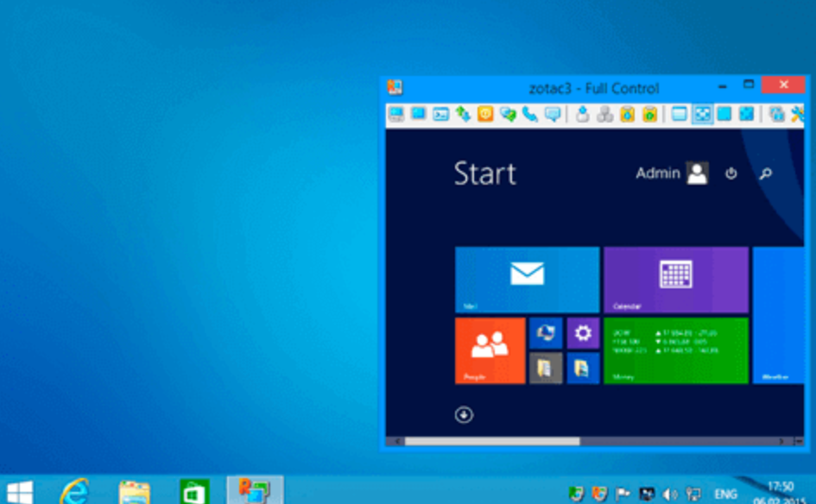Click the horizontal scrollbar thumb in remote window
The height and width of the screenshot is (504, 816).
point(492,441)
